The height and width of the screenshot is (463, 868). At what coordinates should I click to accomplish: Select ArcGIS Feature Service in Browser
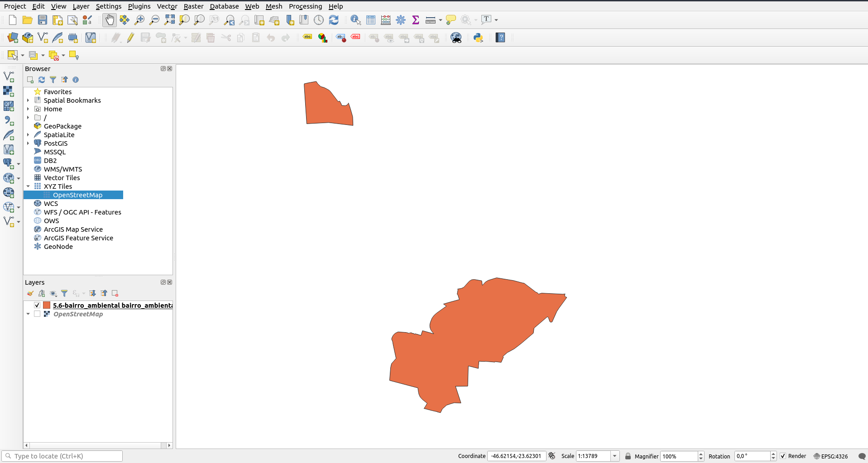click(x=78, y=238)
